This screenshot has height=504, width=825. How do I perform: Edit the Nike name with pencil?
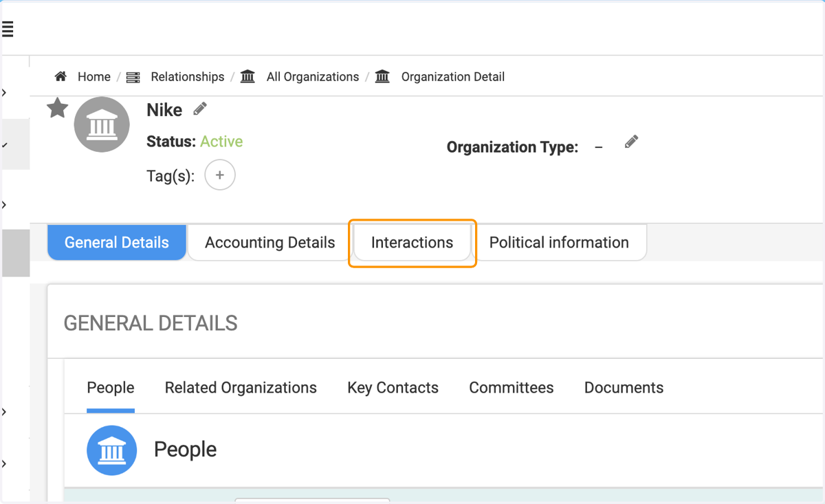coord(200,109)
